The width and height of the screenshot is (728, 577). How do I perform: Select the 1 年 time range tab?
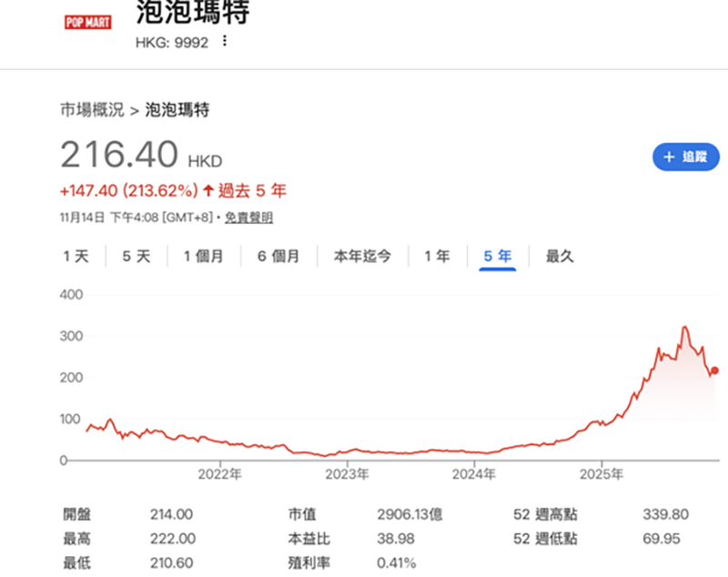(437, 257)
